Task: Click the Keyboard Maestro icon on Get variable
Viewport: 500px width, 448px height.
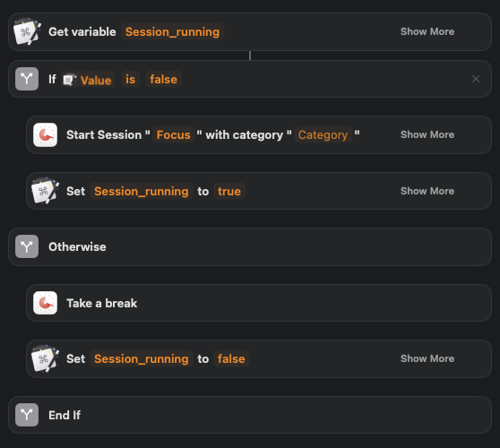Action: pos(27,31)
